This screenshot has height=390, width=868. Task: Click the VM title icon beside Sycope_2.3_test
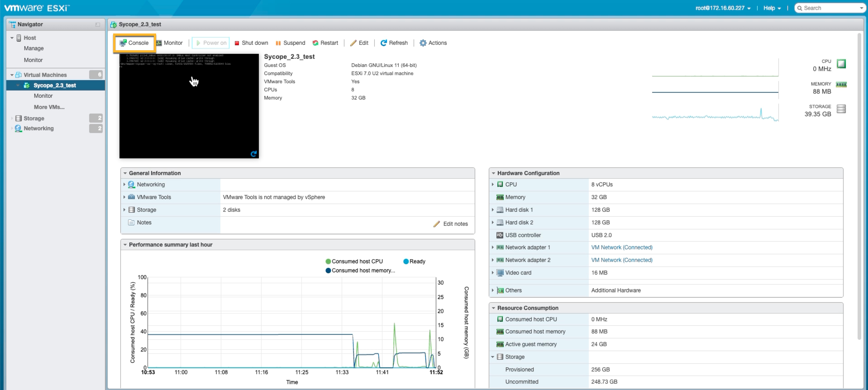coord(114,25)
